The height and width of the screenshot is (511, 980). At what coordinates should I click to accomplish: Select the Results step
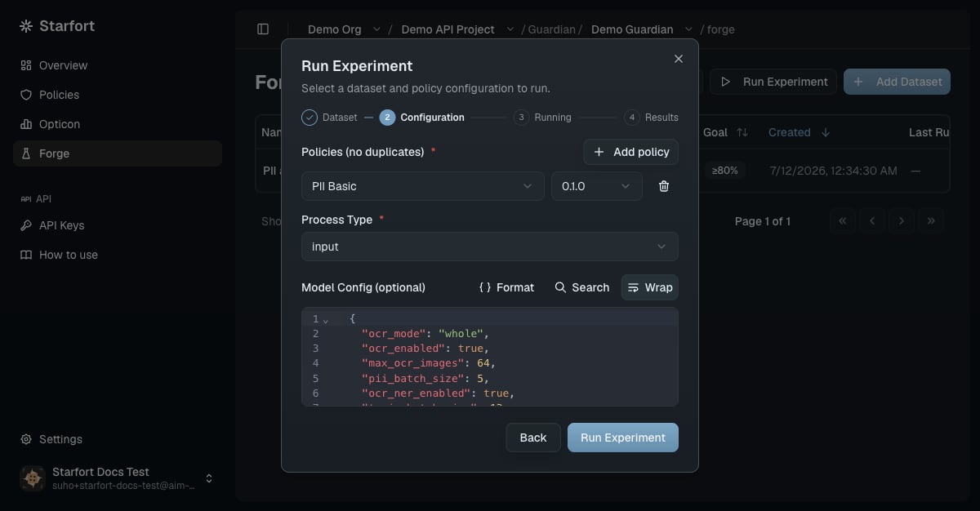[651, 118]
